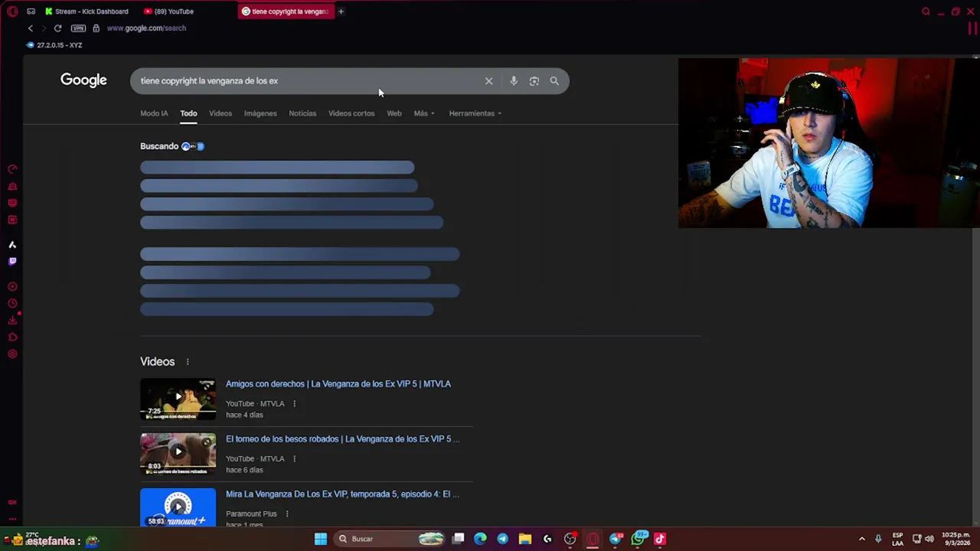Viewport: 980px width, 551px height.
Task: Open Downloads icon in sidebar
Action: coord(12,321)
